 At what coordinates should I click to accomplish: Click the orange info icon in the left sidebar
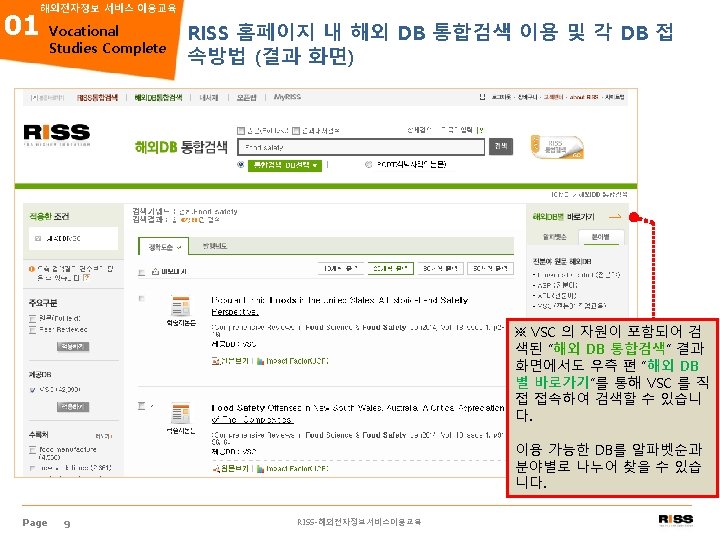click(32, 269)
